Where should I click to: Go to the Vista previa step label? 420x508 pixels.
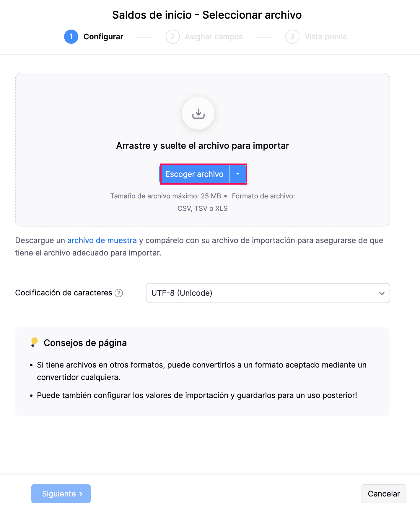[325, 37]
